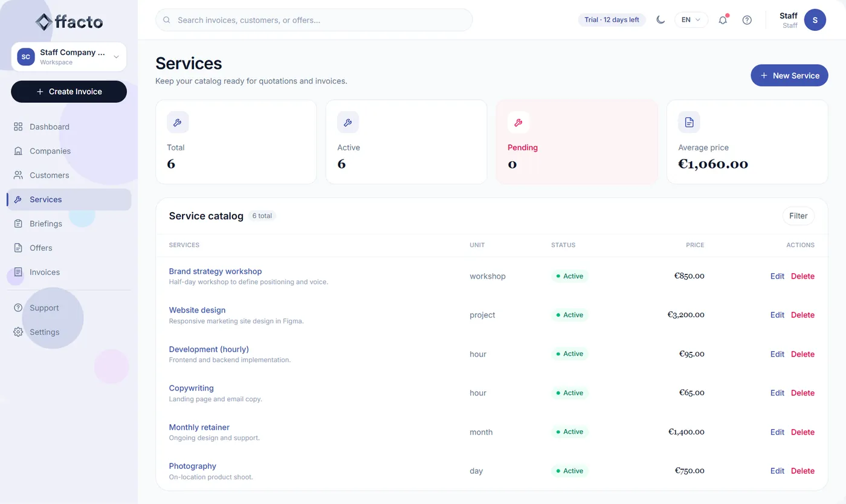Click the Create Invoice button
Image resolution: width=846 pixels, height=504 pixels.
[69, 92]
